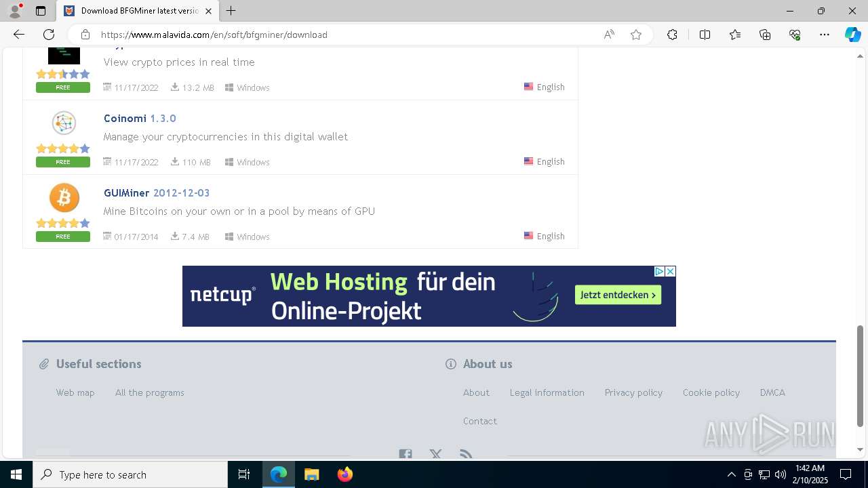The width and height of the screenshot is (868, 488).
Task: Open notifications action center
Action: tap(846, 474)
